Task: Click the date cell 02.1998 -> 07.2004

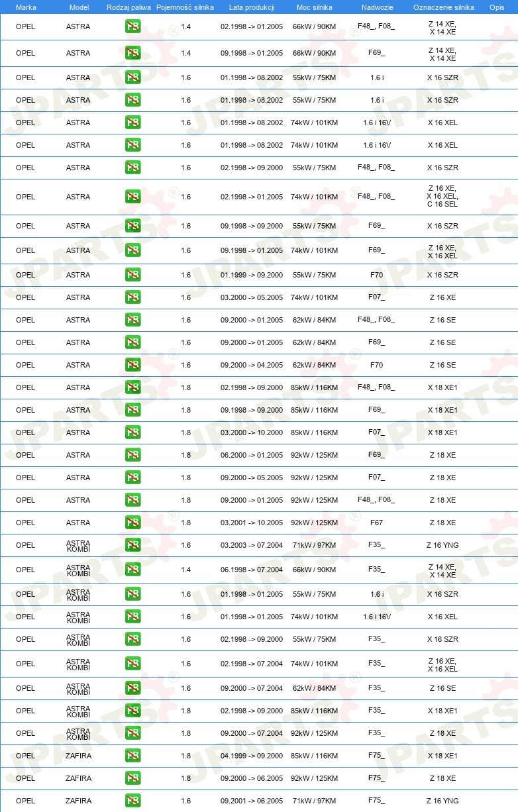Action: 252,664
